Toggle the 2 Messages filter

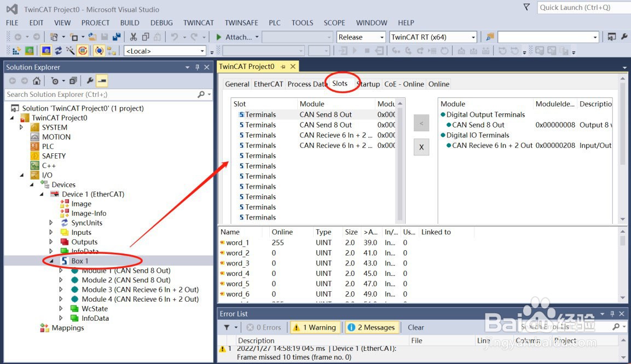point(372,327)
